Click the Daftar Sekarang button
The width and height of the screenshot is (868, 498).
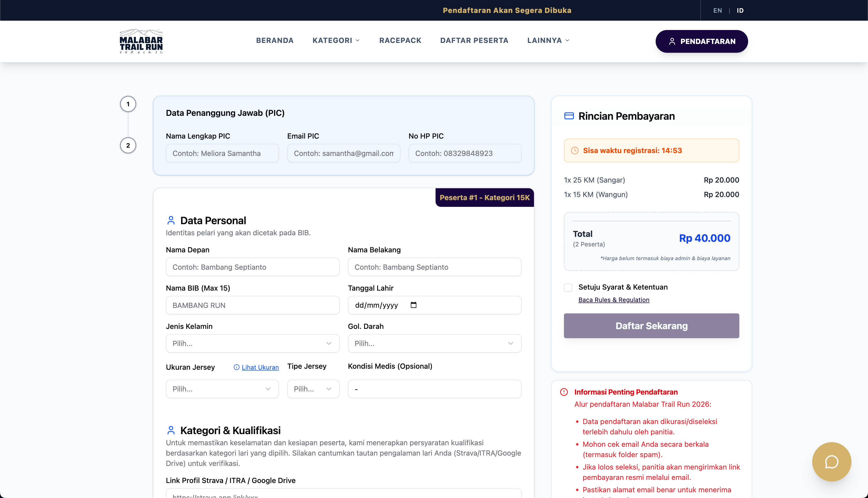[x=651, y=326]
